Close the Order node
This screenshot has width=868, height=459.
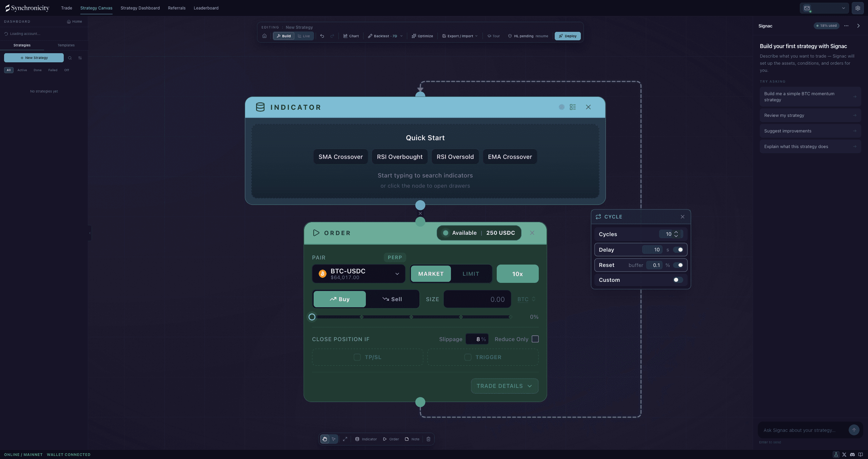532,233
